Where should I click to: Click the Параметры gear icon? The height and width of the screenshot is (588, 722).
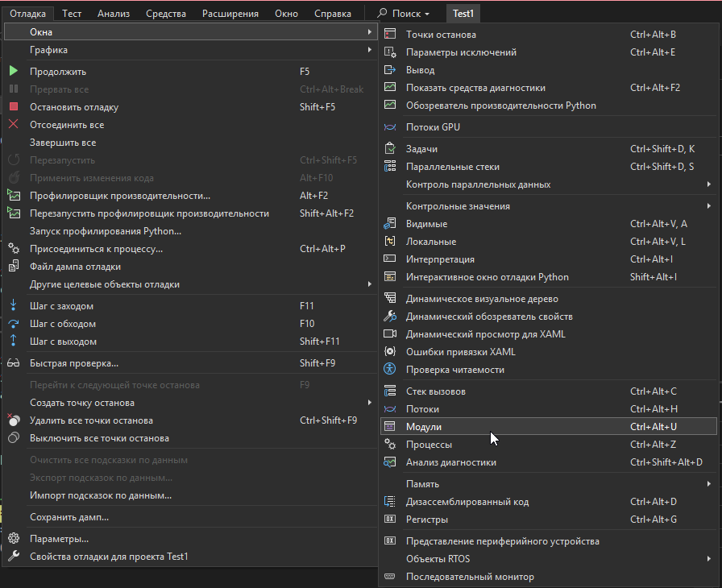(13, 539)
